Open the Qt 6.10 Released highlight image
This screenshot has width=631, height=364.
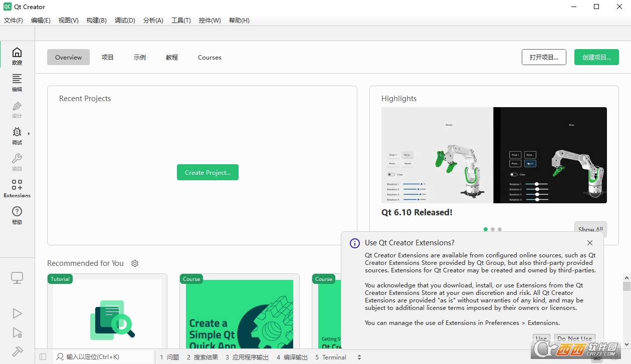coord(494,155)
